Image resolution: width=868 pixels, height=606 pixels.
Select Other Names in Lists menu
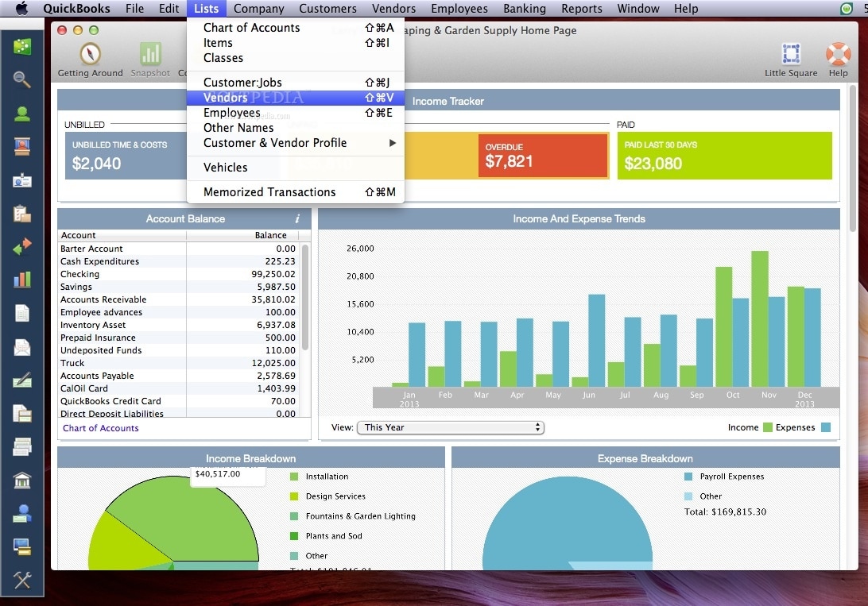[296, 128]
